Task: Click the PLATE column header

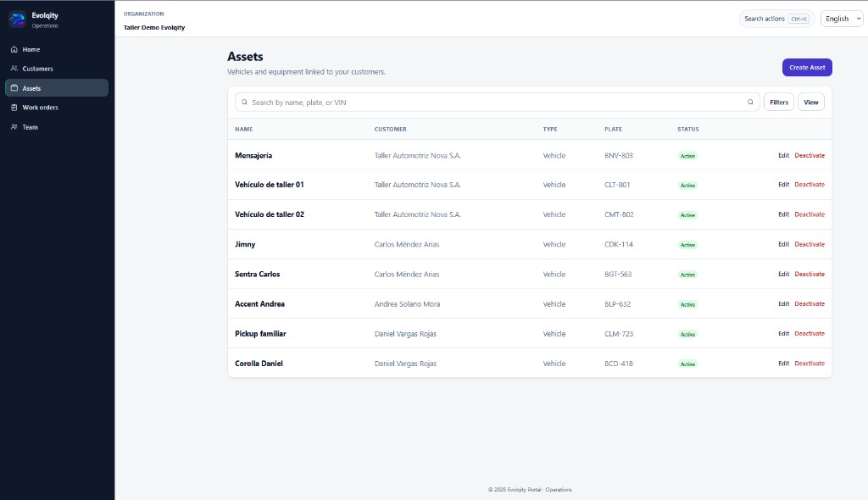Action: pyautogui.click(x=613, y=129)
